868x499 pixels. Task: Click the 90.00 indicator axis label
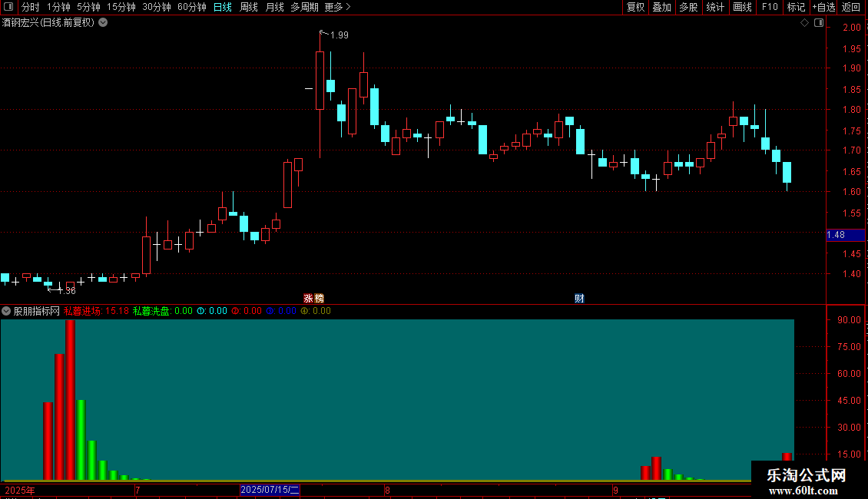click(x=849, y=320)
